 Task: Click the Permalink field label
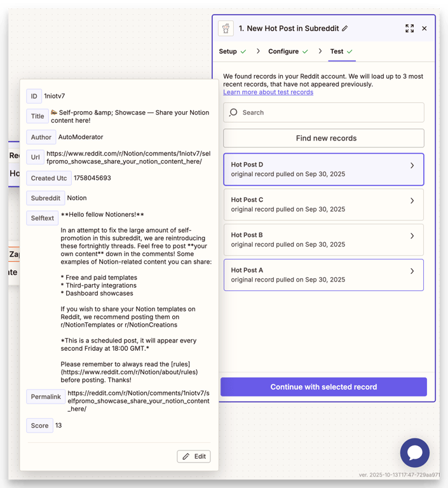(46, 396)
